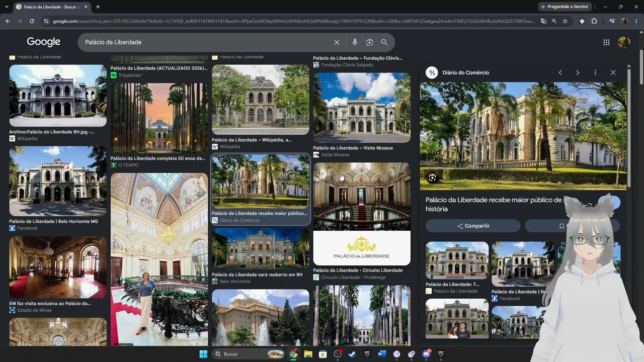644x362 pixels.
Task: Open Discord from the taskbar
Action: (x=427, y=354)
